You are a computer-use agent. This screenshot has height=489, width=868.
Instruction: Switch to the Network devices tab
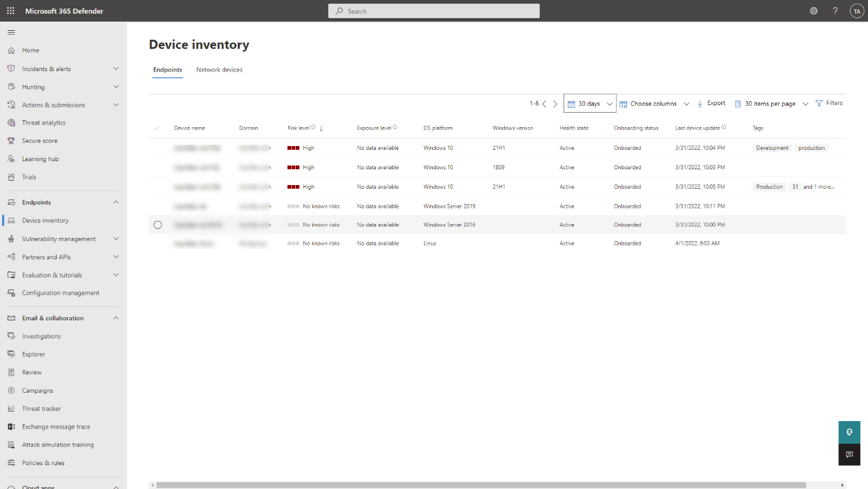coord(219,69)
